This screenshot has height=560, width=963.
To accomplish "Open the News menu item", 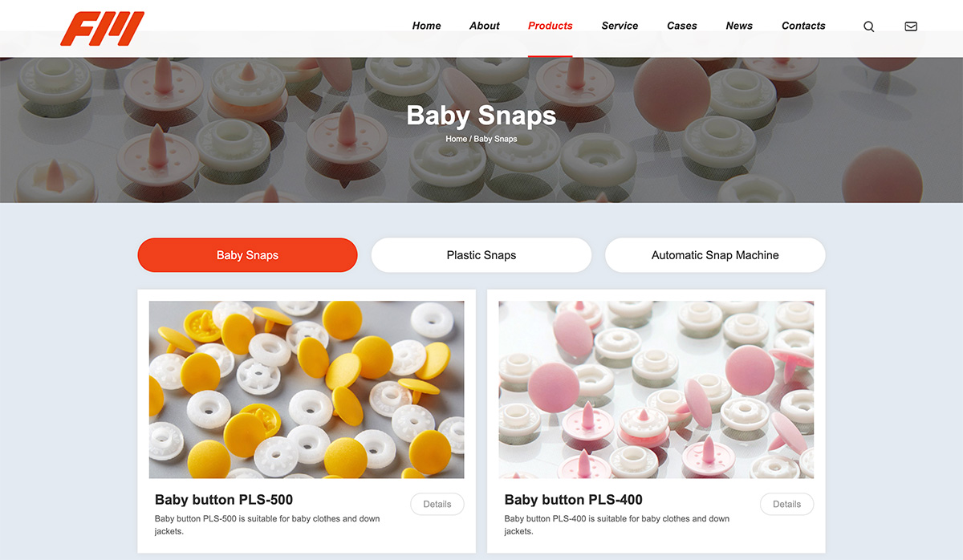I will 739,26.
